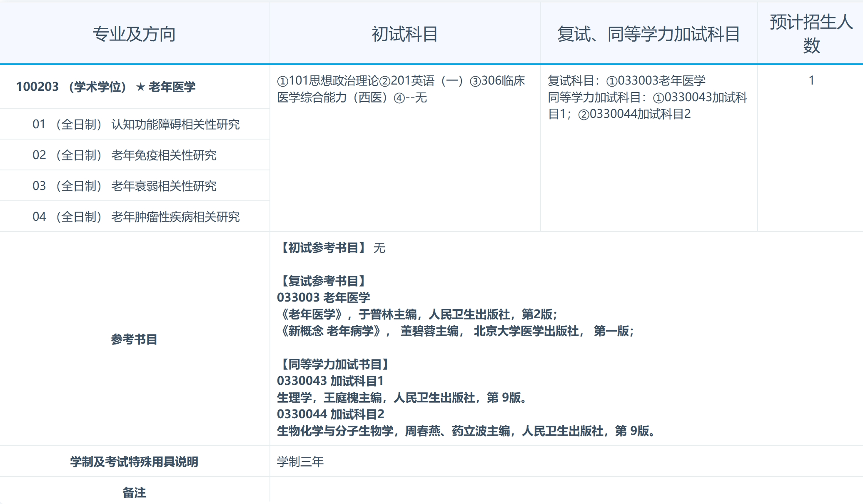Click the 预计招生人数 column header
Viewport: 863px width, 504px height.
[811, 31]
